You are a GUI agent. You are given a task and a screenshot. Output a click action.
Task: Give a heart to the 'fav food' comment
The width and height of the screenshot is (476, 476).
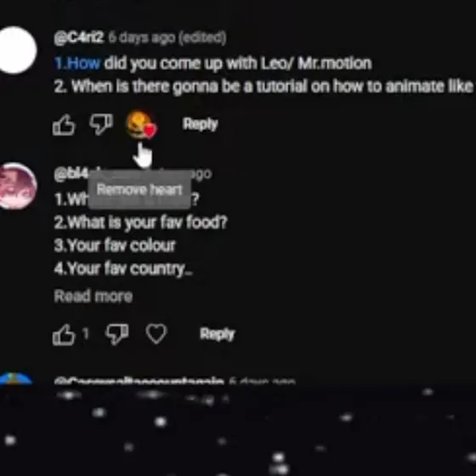pyautogui.click(x=156, y=333)
